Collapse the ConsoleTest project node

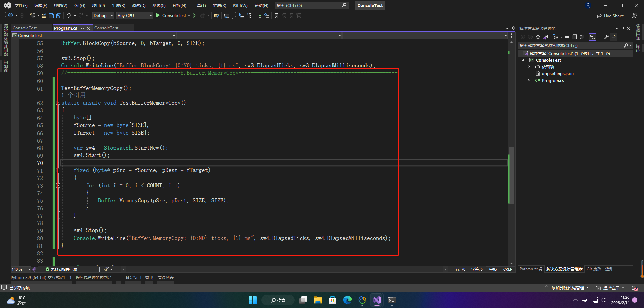point(523,60)
